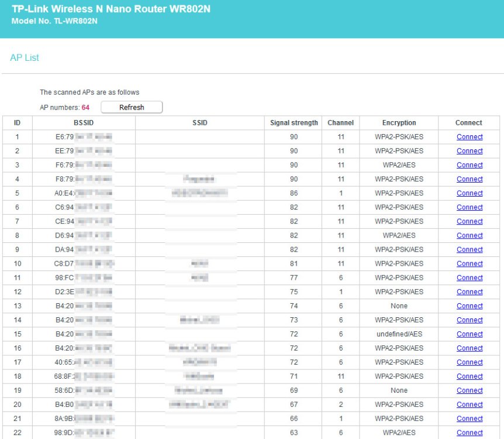Screen dimensions: 504x439
Task: Click the blurred SSID cell in row 16
Action: (199, 348)
